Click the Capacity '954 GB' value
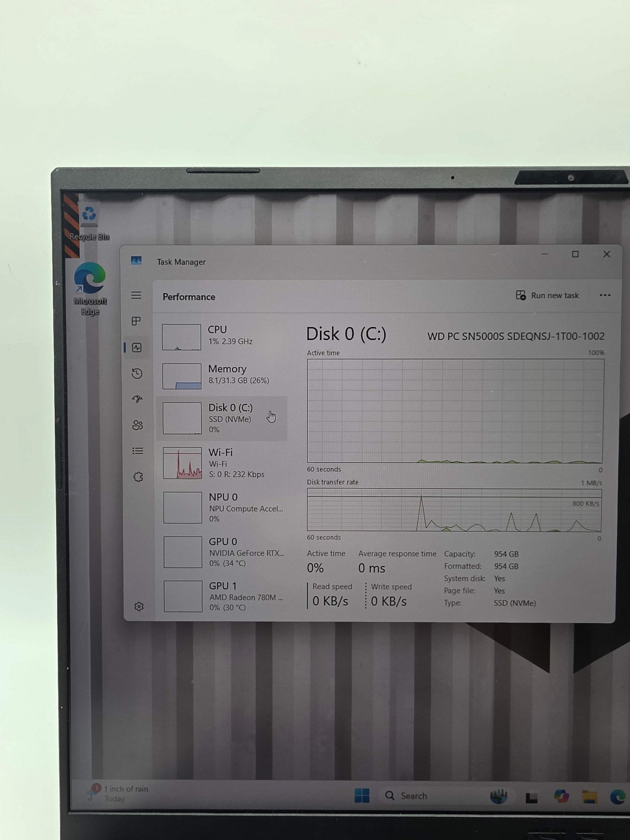The image size is (630, 840). tap(506, 554)
